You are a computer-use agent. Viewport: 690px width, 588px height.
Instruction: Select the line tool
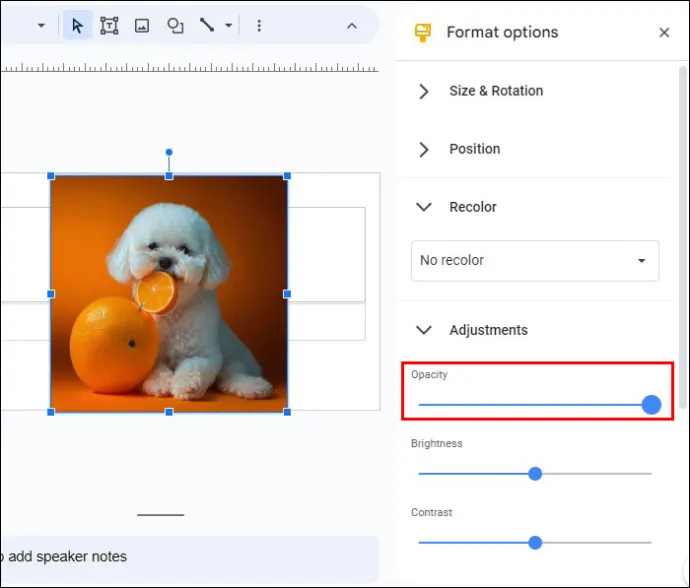(x=207, y=25)
